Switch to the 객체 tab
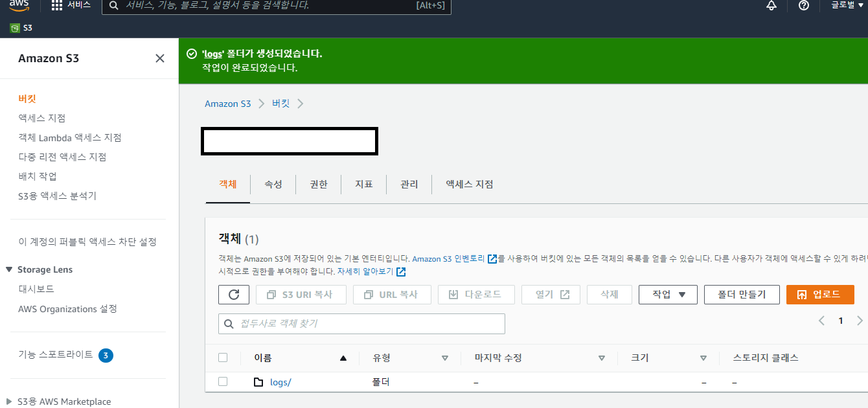Screen dimensions: 868x408 pos(228,185)
